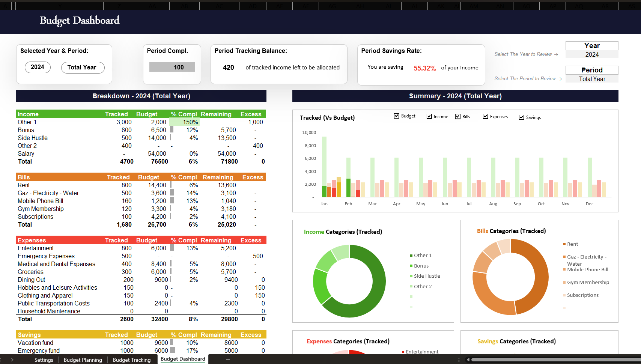The image size is (641, 364).
Task: Click the green Other 1 legend marker
Action: point(411,255)
